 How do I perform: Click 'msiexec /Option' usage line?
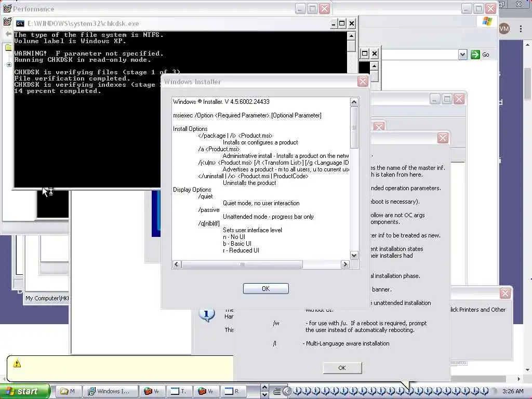(x=247, y=115)
